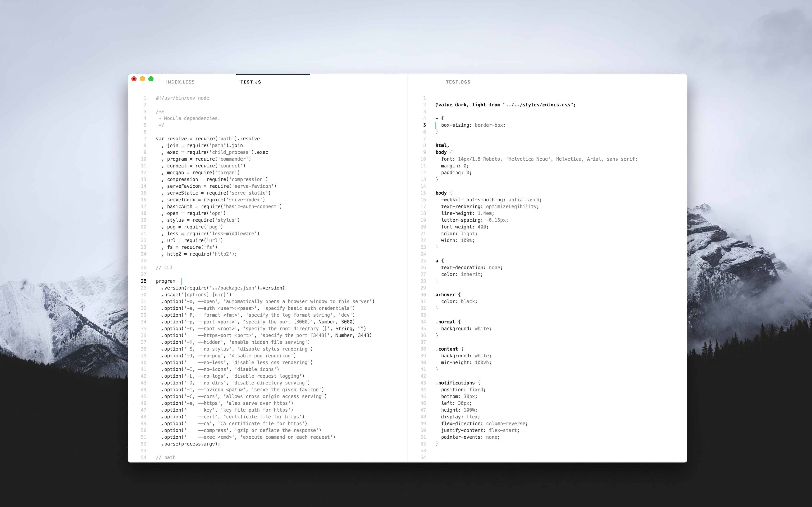Place cursor in '.parse(process.argv);' line
Image resolution: width=812 pixels, height=507 pixels.
pos(191,444)
